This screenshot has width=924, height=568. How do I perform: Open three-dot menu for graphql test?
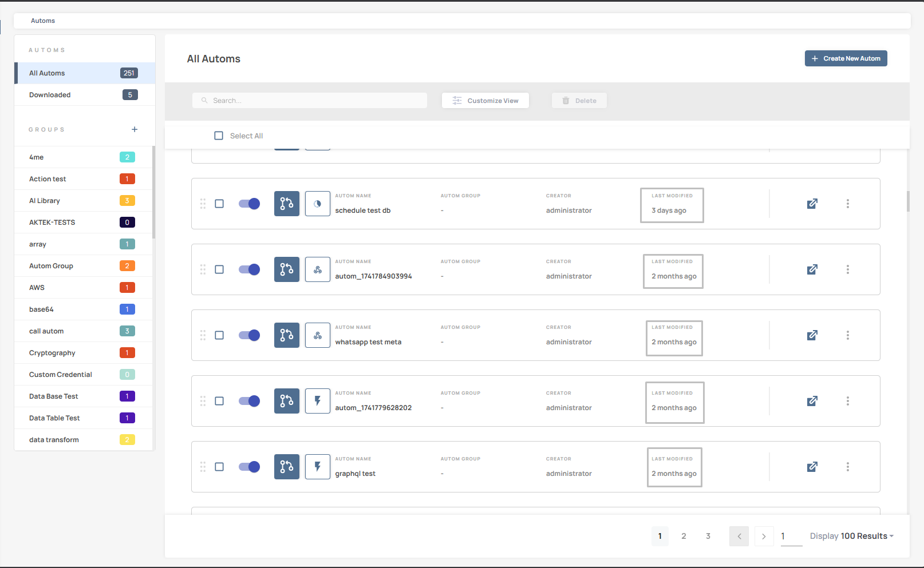click(x=847, y=467)
